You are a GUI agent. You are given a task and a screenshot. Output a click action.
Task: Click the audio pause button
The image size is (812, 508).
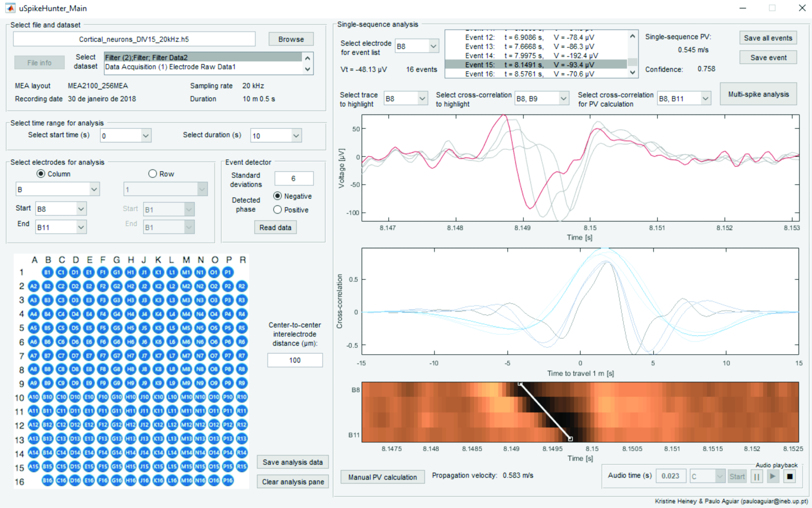[x=756, y=477]
